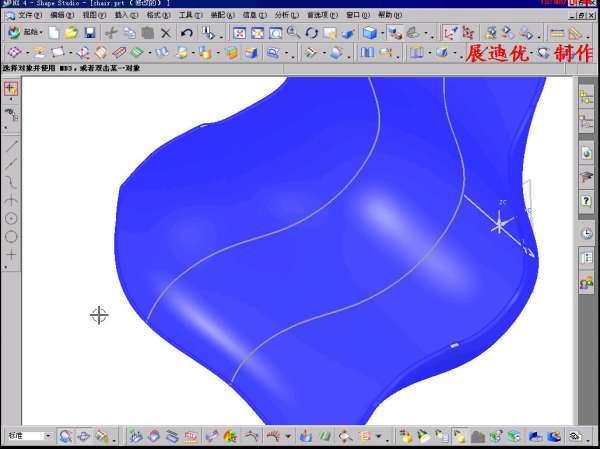
Task: Select the diagonal line tool on left toolbar
Action: click(11, 146)
